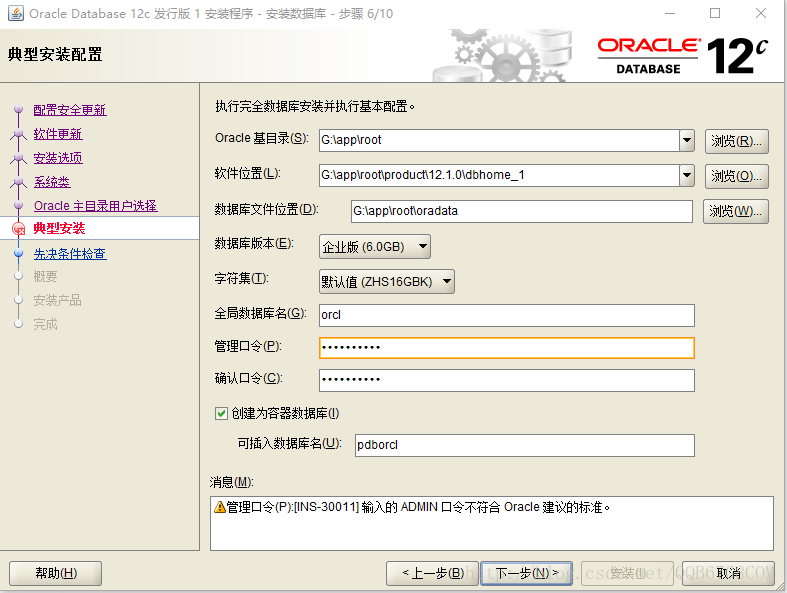Uncheck 创建为容器数据库 checkbox
This screenshot has height=593, width=787.
coord(221,413)
